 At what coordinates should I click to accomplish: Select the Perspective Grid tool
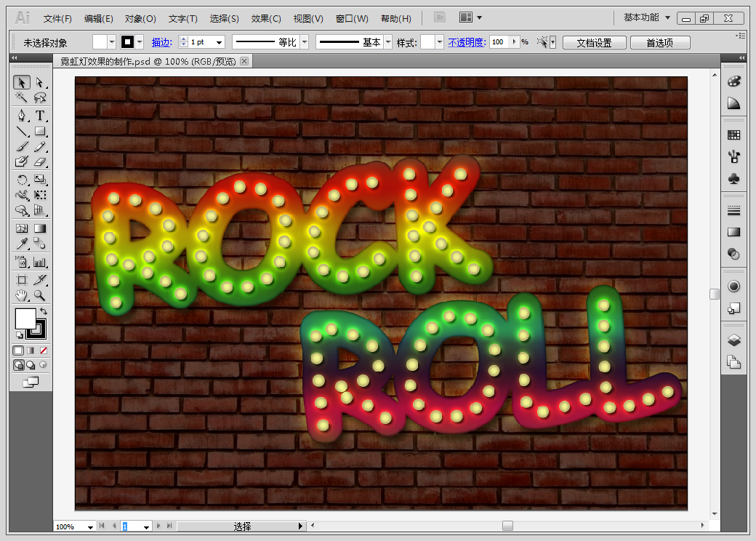(x=39, y=211)
